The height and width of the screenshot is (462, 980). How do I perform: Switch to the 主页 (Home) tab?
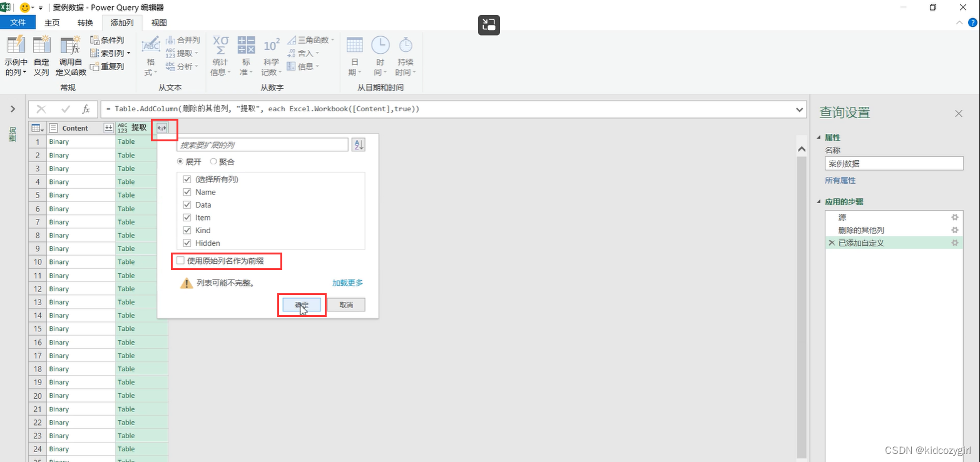pyautogui.click(x=52, y=23)
